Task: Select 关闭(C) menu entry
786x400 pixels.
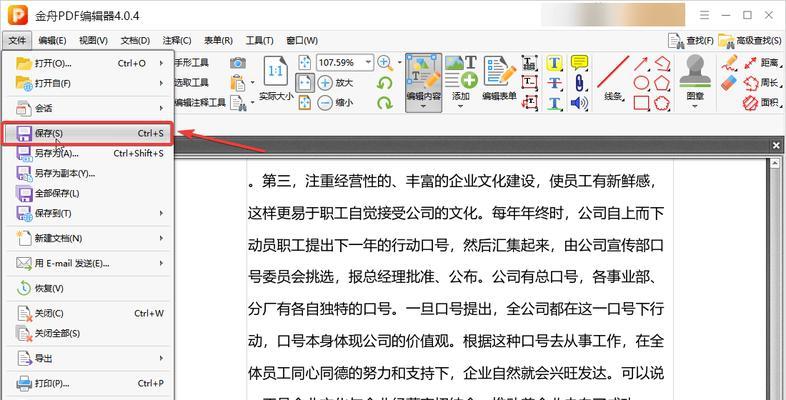Action: point(89,313)
